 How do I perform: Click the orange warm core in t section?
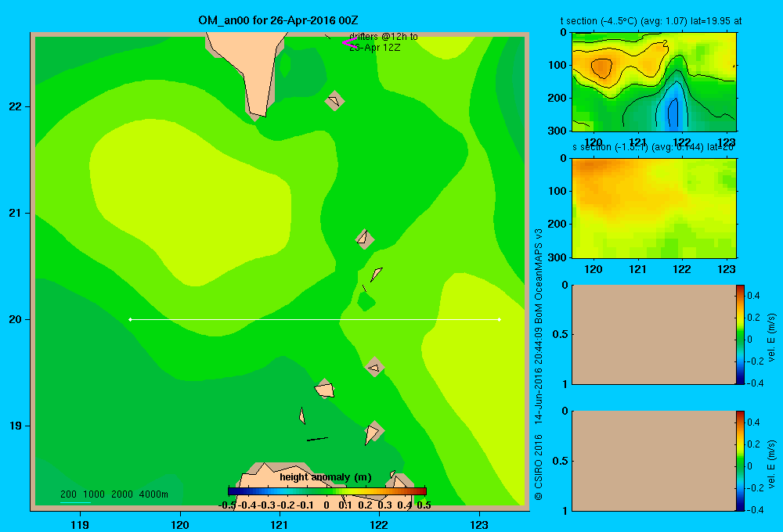601,67
